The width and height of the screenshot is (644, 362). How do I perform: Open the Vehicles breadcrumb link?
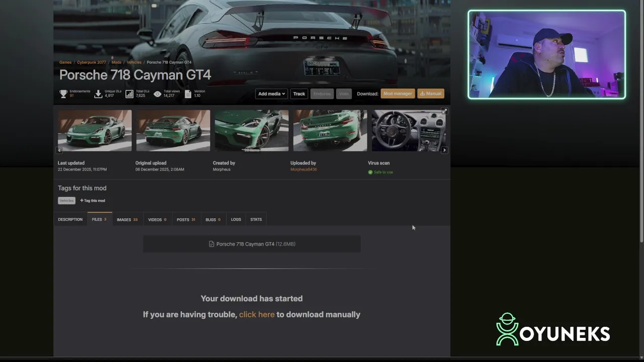click(x=134, y=62)
